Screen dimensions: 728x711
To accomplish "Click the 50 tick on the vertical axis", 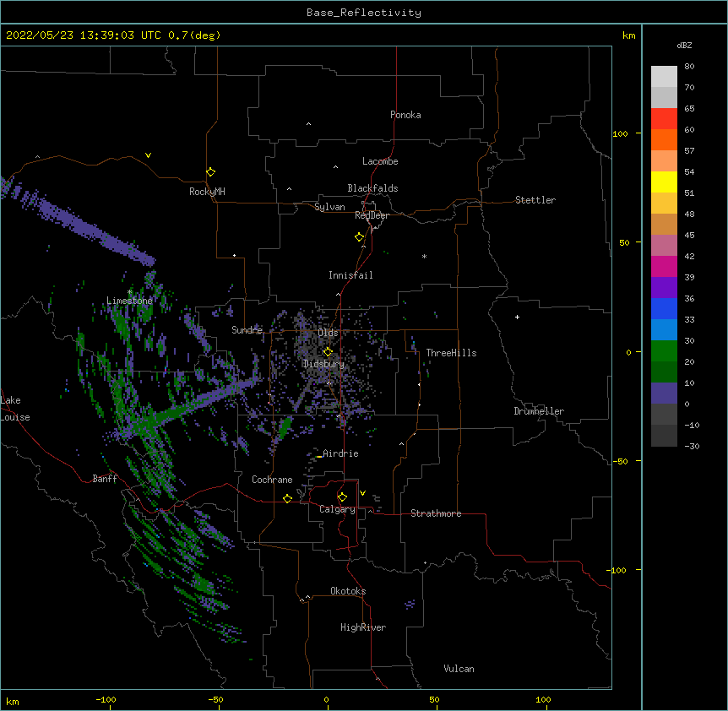I will click(x=624, y=242).
